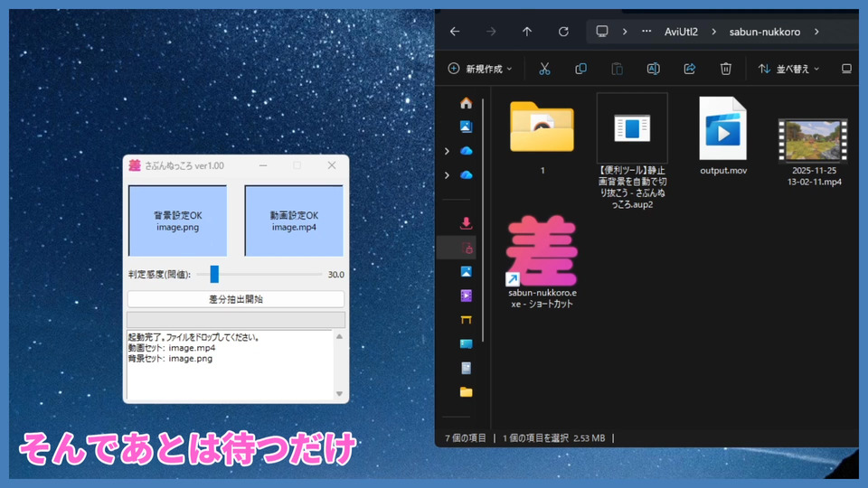Screen dimensions: 868x488
Task: Delete the selected file with trash icon
Action: click(726, 69)
